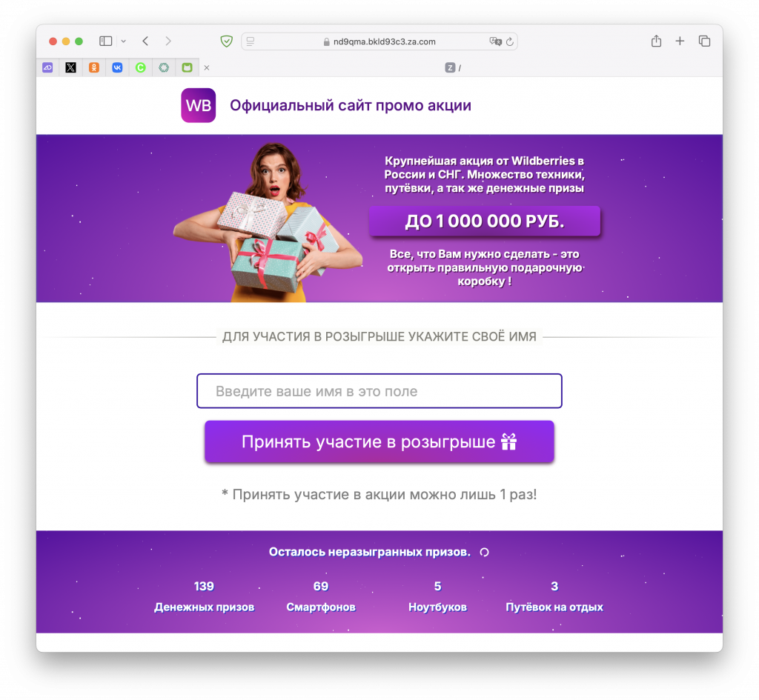Image resolution: width=759 pixels, height=700 pixels.
Task: Open the Odnoklassniki pinned tab
Action: [94, 67]
